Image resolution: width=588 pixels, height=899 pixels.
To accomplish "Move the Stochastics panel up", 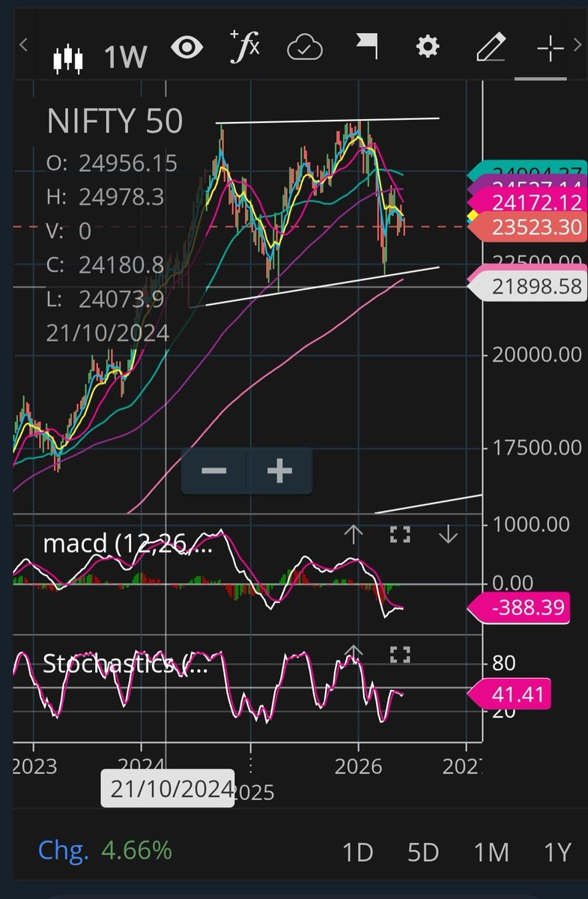I will (x=353, y=654).
